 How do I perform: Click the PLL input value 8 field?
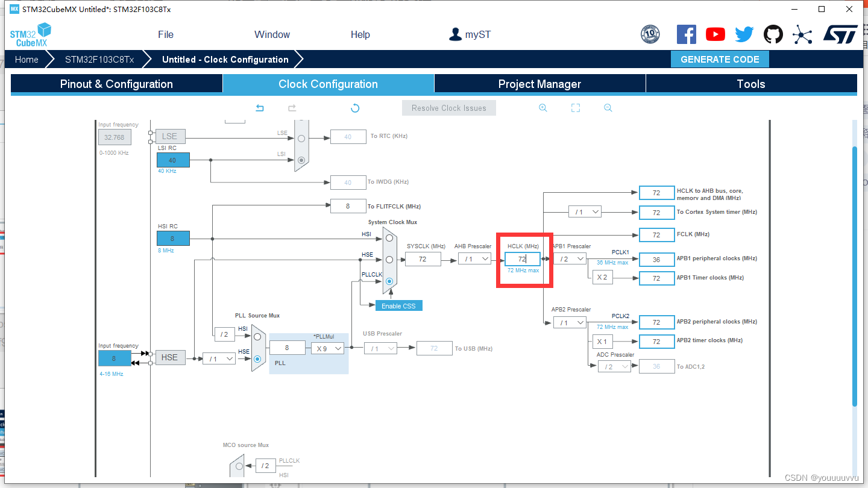click(287, 348)
